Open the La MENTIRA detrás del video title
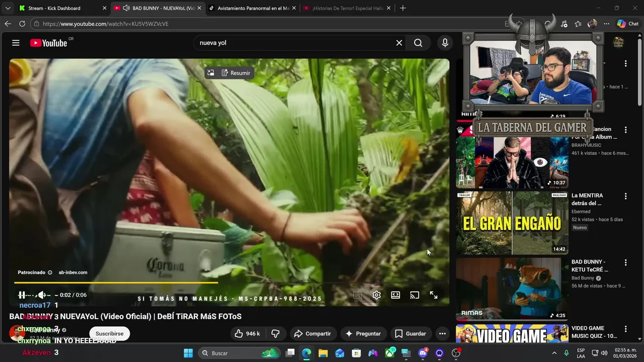Image resolution: width=644 pixels, height=362 pixels. tap(587, 199)
